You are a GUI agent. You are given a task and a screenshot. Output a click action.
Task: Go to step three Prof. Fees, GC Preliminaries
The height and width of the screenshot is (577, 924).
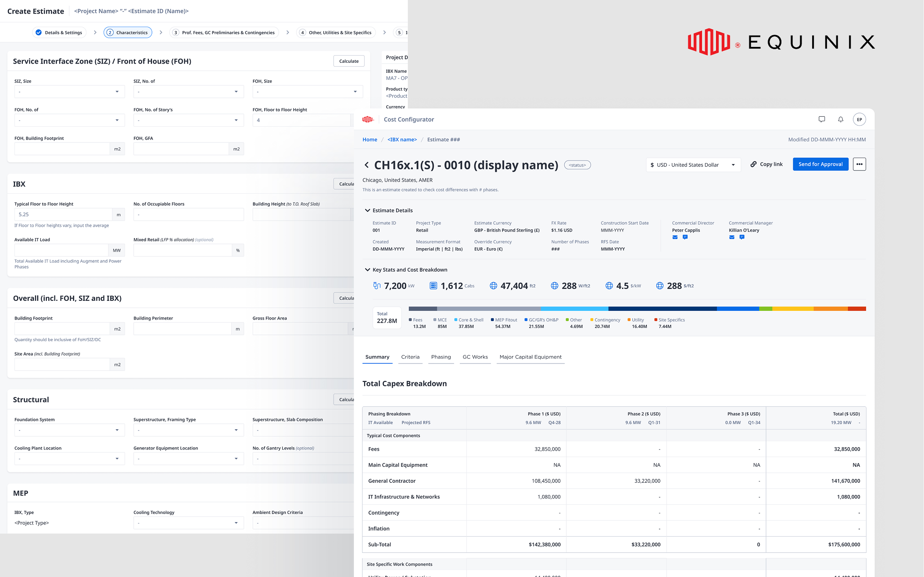224,32
